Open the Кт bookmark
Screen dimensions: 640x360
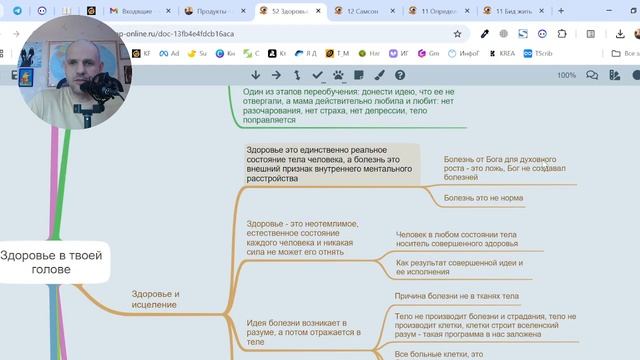click(277, 53)
